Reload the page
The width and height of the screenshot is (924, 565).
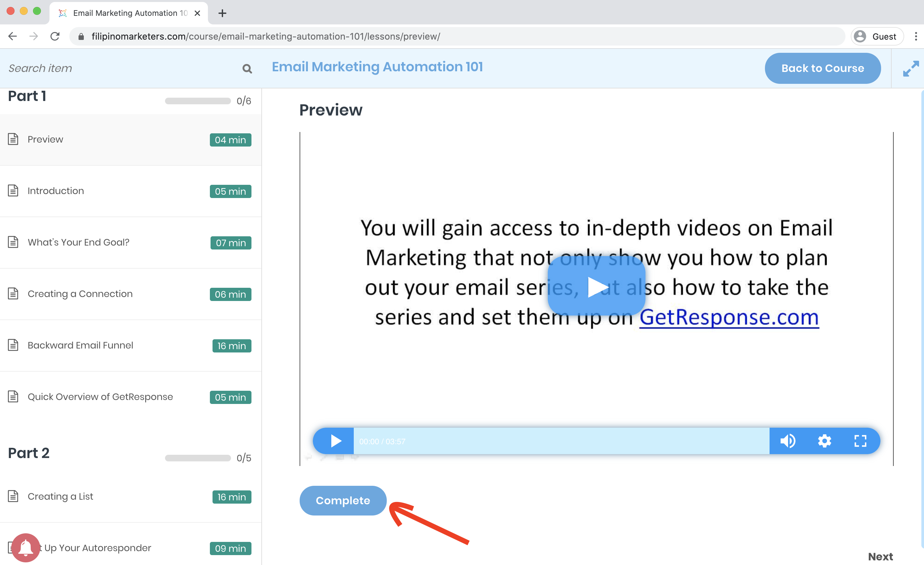(55, 36)
